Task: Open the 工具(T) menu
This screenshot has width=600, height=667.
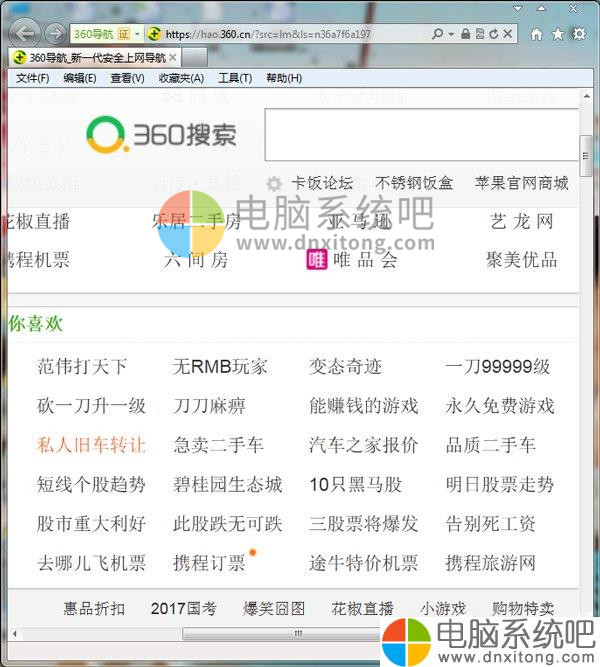Action: click(x=235, y=78)
